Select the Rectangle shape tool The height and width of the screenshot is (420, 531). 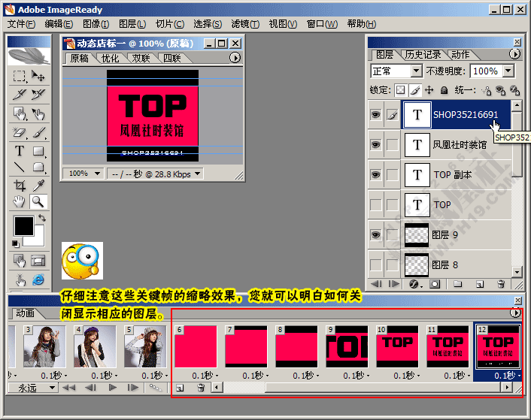tap(38, 151)
